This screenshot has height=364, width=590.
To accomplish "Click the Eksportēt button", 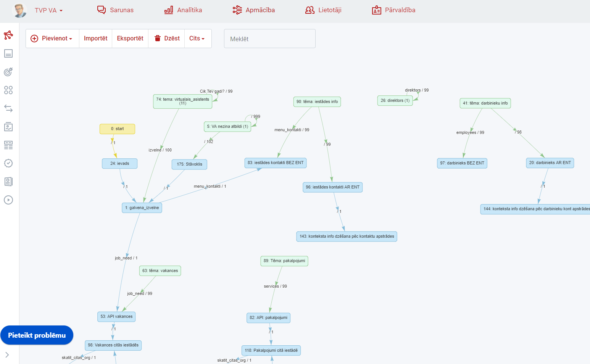I will coord(130,39).
